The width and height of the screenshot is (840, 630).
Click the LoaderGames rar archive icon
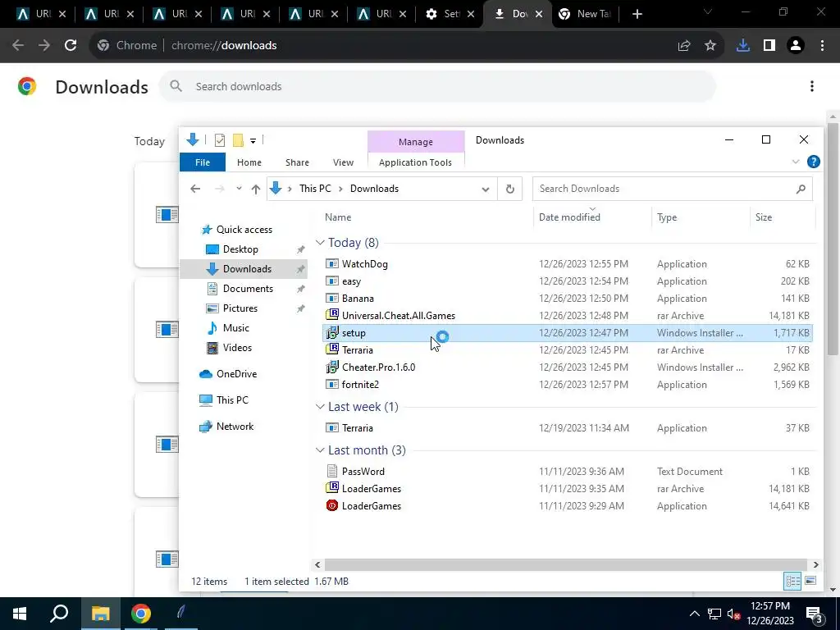coord(332,488)
